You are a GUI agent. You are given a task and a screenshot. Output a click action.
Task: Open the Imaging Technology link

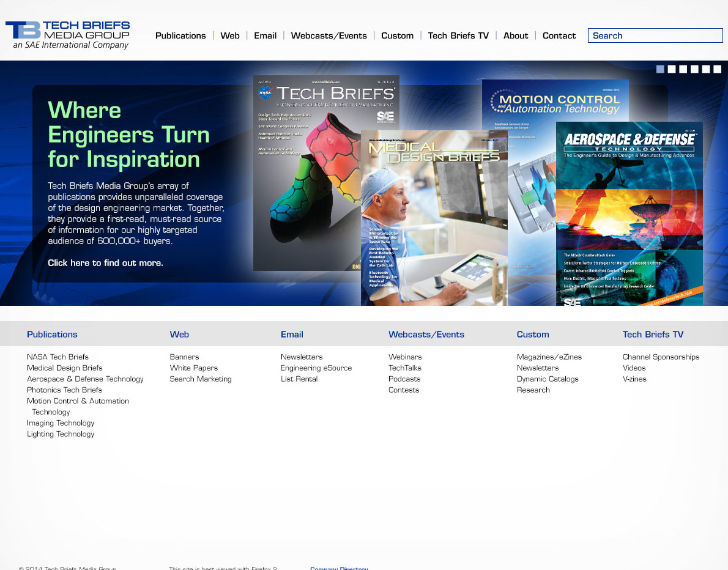[x=61, y=423]
